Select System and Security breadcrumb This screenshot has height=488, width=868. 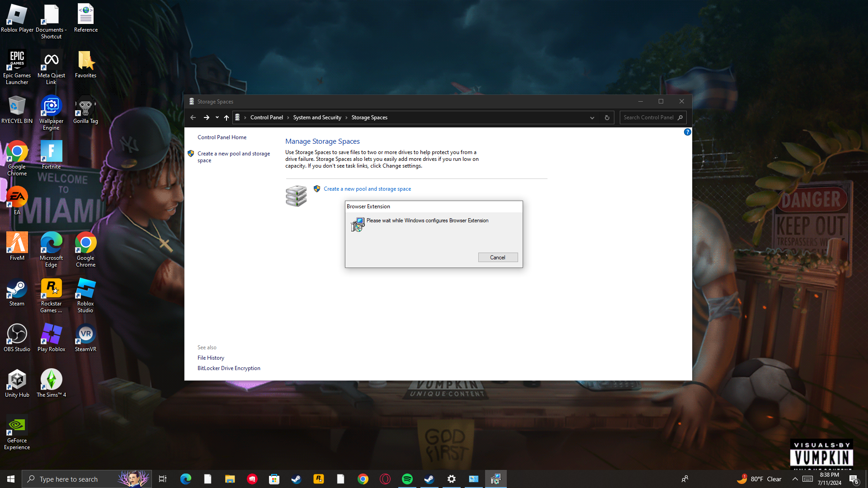point(317,117)
